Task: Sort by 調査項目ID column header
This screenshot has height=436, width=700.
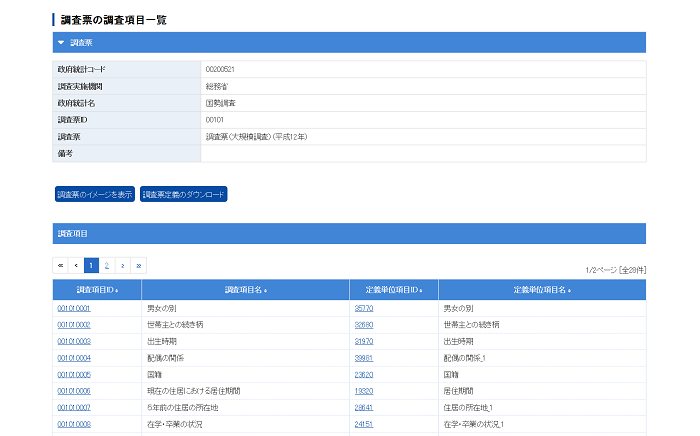Action: pos(97,290)
